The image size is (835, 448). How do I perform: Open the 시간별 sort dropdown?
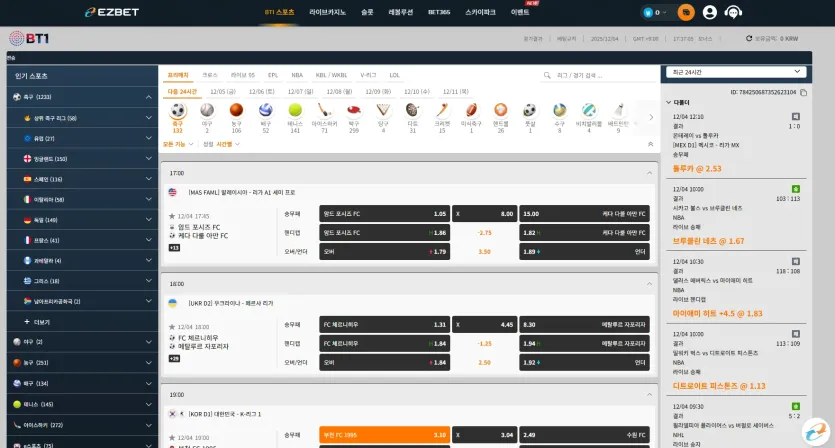[x=228, y=144]
